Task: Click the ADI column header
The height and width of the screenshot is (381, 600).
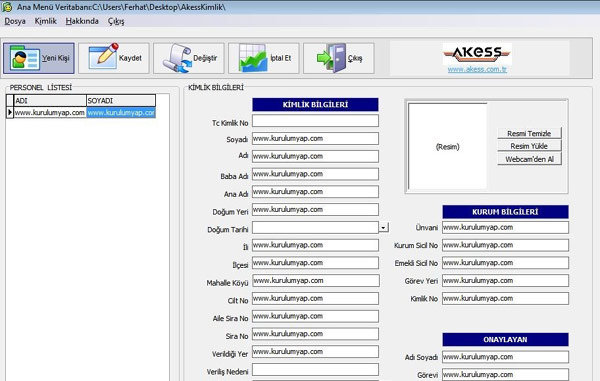Action: coord(50,101)
